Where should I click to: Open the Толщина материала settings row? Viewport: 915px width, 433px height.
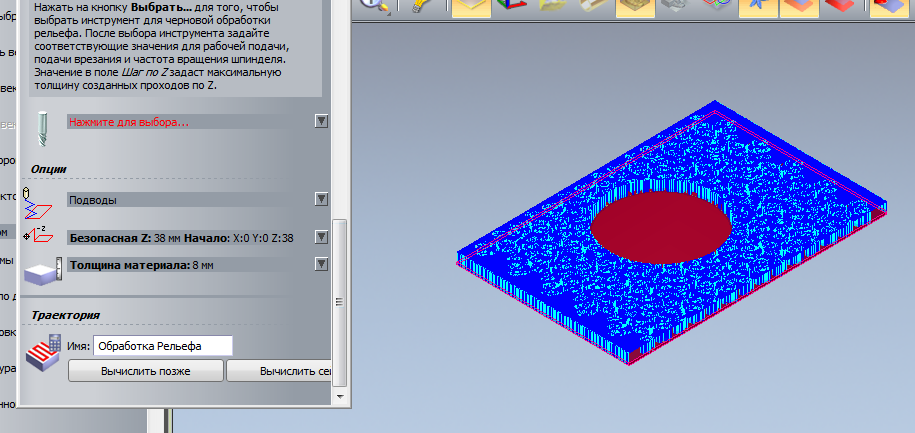click(x=190, y=265)
